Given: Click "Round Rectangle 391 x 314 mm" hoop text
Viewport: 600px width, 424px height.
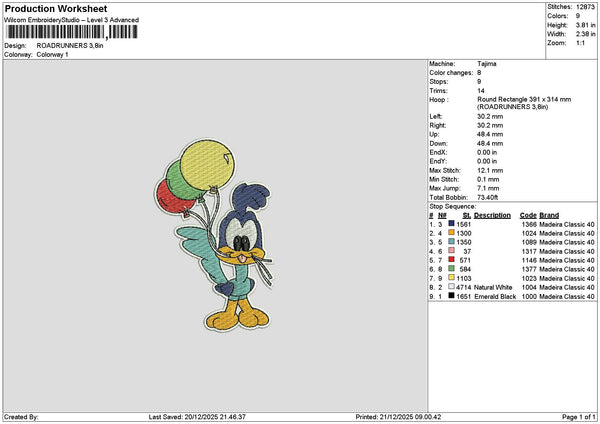Looking at the screenshot, I should pos(524,99).
